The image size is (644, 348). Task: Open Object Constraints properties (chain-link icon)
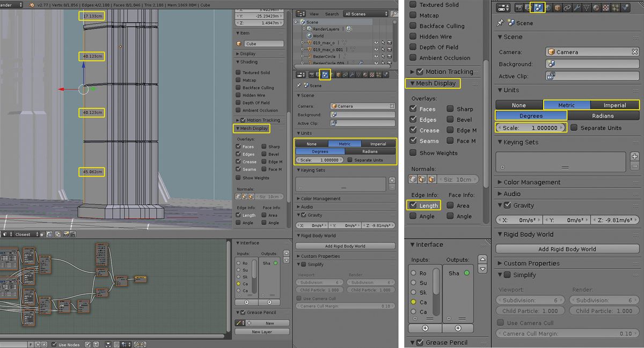pyautogui.click(x=568, y=8)
